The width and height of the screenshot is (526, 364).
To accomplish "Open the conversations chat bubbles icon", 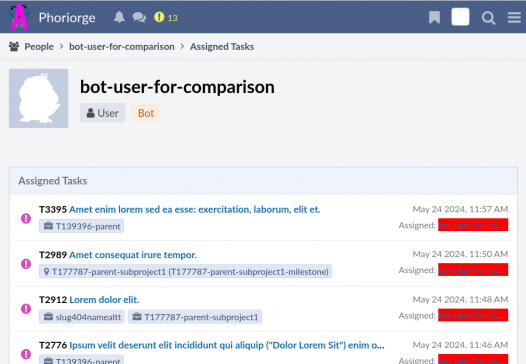I will pos(139,17).
